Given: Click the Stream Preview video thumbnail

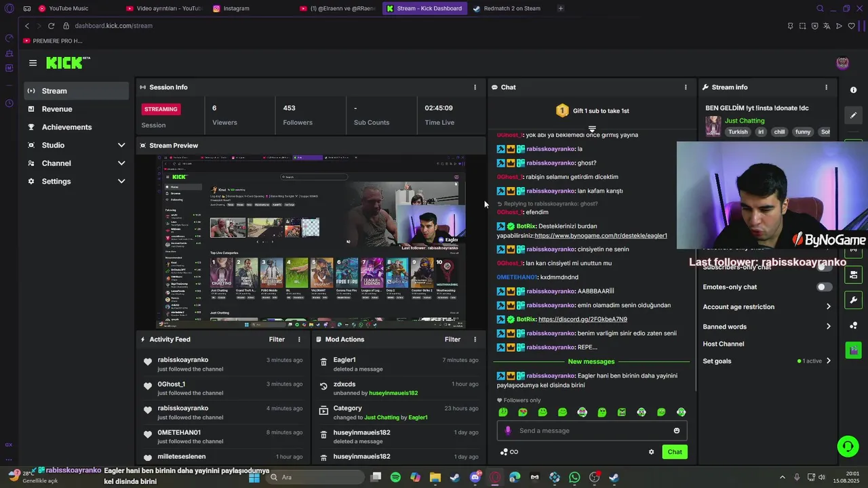Looking at the screenshot, I should pos(311,242).
